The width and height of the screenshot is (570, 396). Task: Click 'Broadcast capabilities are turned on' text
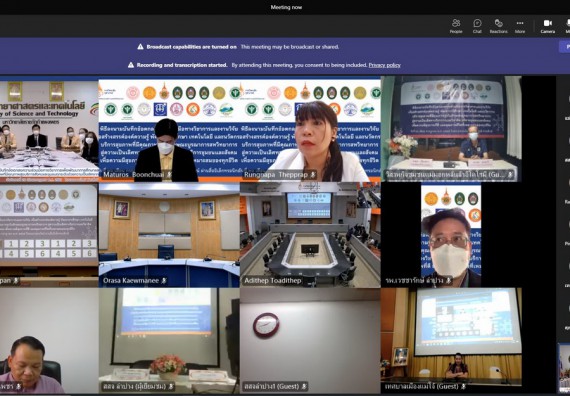pos(192,47)
